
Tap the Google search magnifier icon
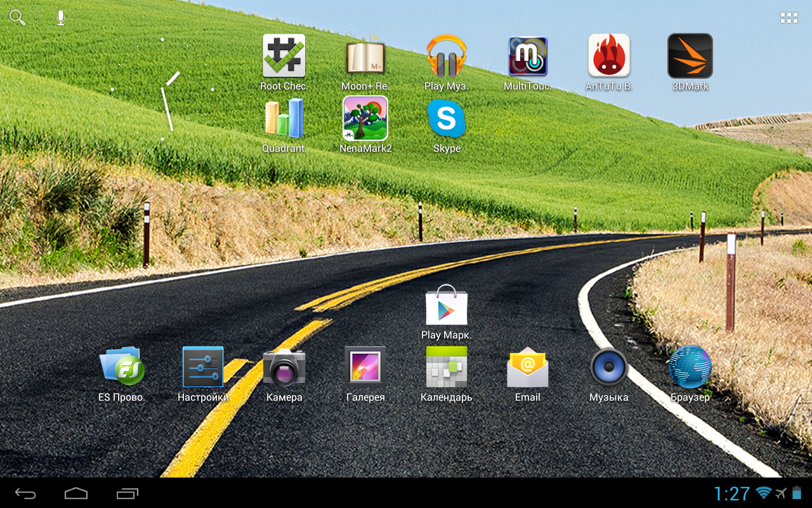pos(17,18)
